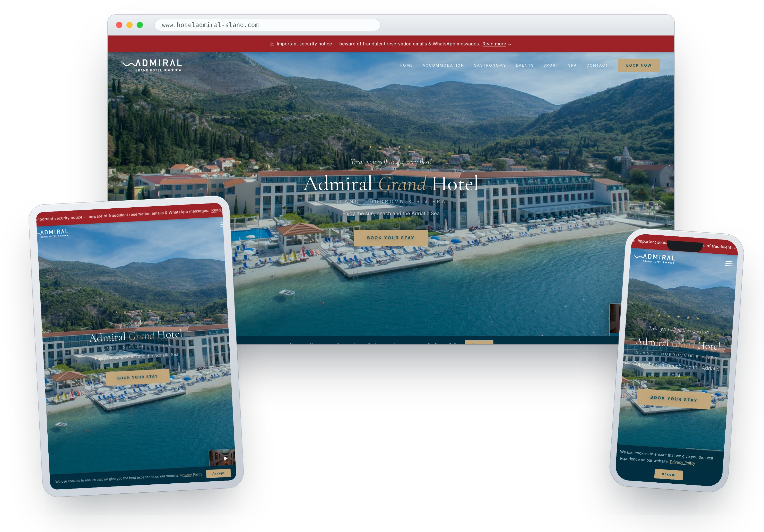Click the browser address bar URL field
764x532 pixels.
click(267, 25)
